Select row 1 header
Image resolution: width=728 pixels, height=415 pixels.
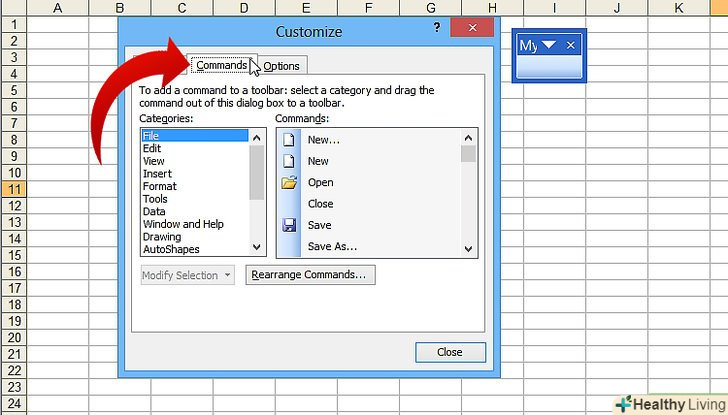13,24
